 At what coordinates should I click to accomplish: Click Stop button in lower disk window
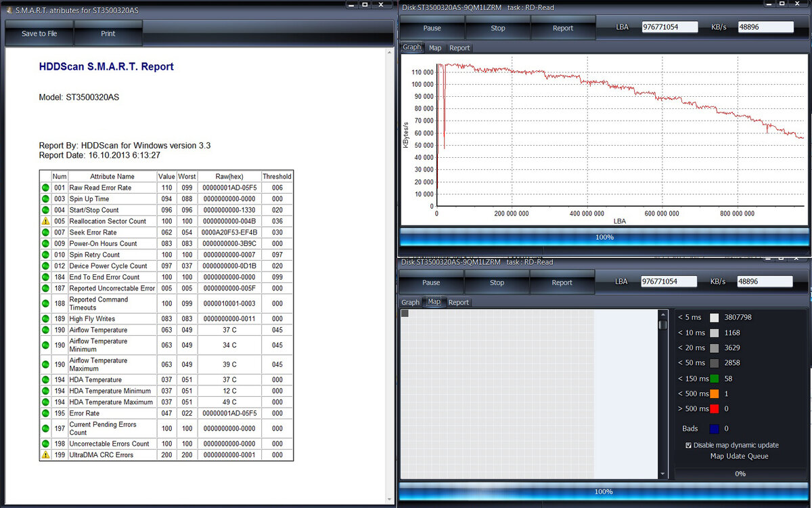click(497, 282)
